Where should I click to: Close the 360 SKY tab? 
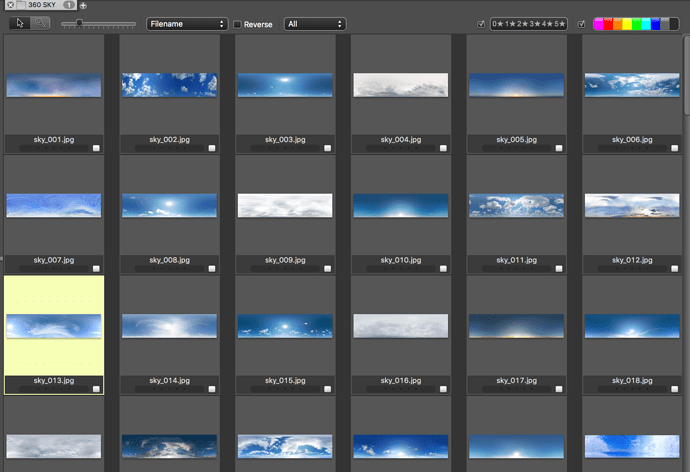coord(10,5)
